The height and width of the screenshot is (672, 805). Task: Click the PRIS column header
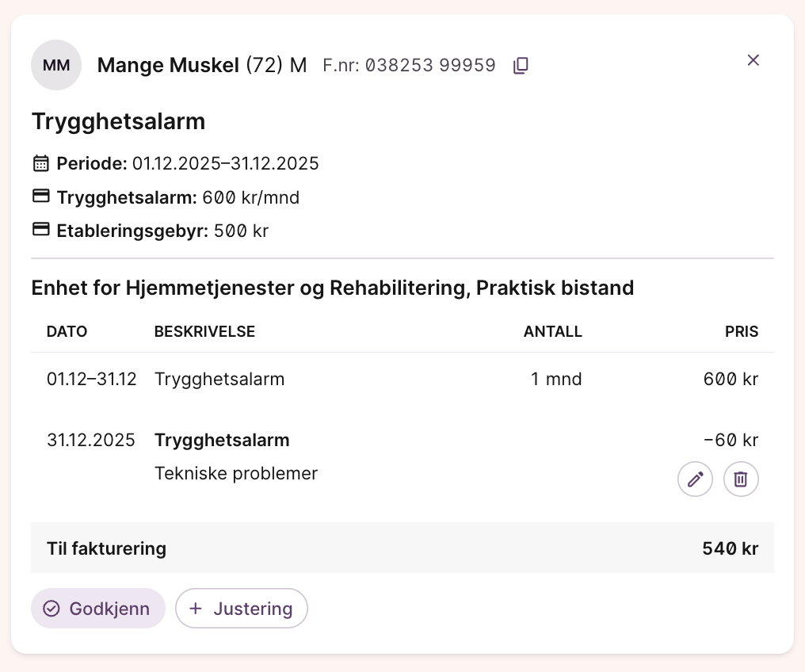click(742, 332)
